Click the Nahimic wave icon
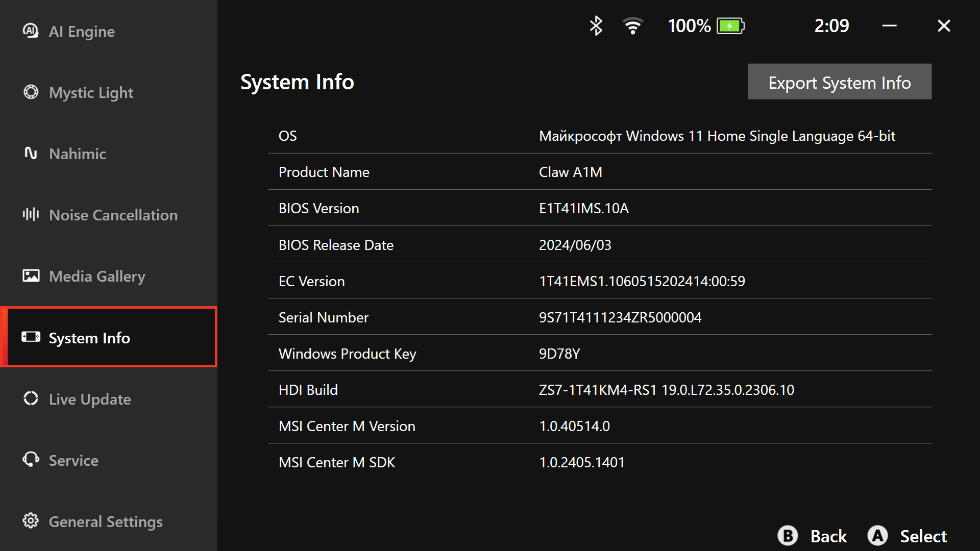This screenshot has height=551, width=980. (x=31, y=154)
